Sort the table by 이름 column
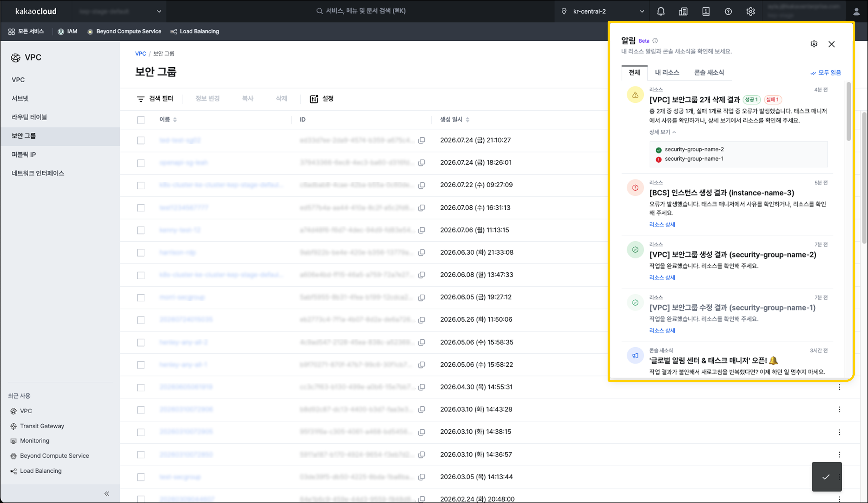868x503 pixels. point(168,120)
